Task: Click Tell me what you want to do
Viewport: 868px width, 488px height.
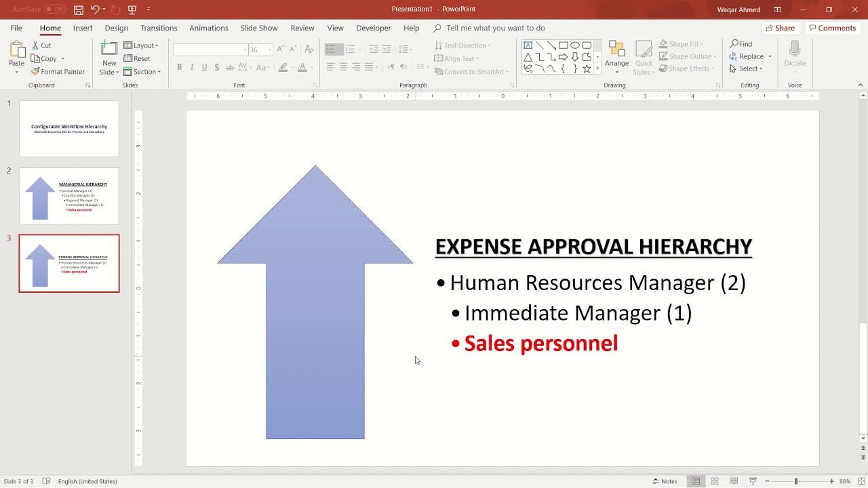Action: pos(496,28)
